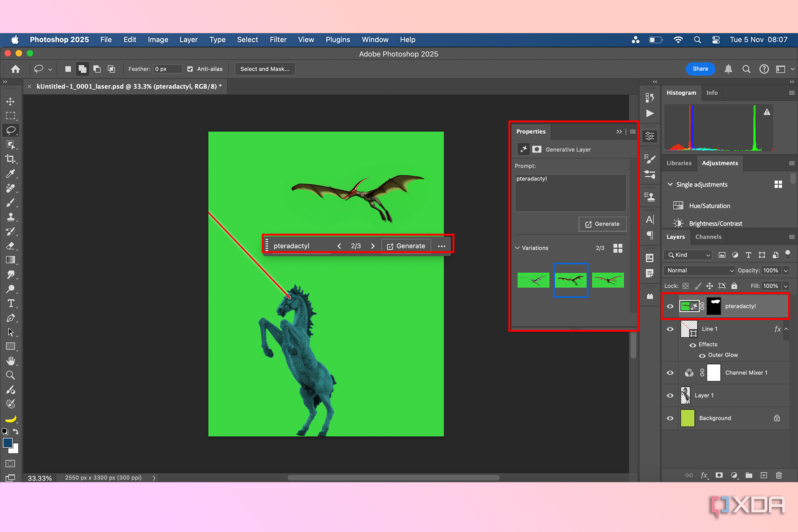798x532 pixels.
Task: Open Spotlight search in menu bar
Action: click(697, 40)
